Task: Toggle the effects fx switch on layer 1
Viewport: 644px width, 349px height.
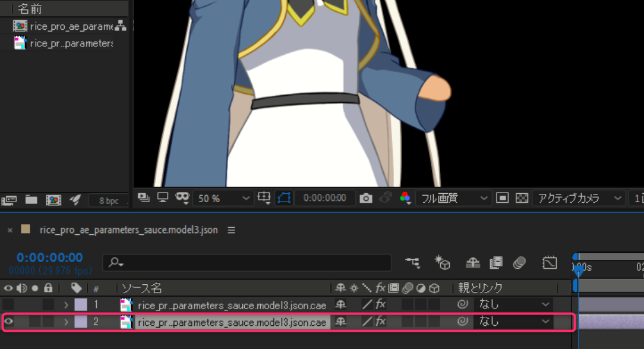Action: (x=380, y=304)
